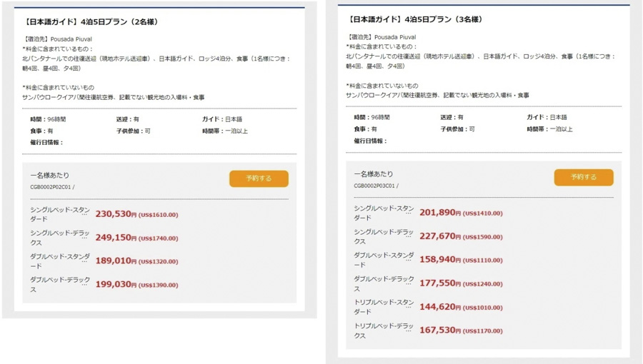Click Pousada Piuval in the 3名様 plan

(x=395, y=37)
